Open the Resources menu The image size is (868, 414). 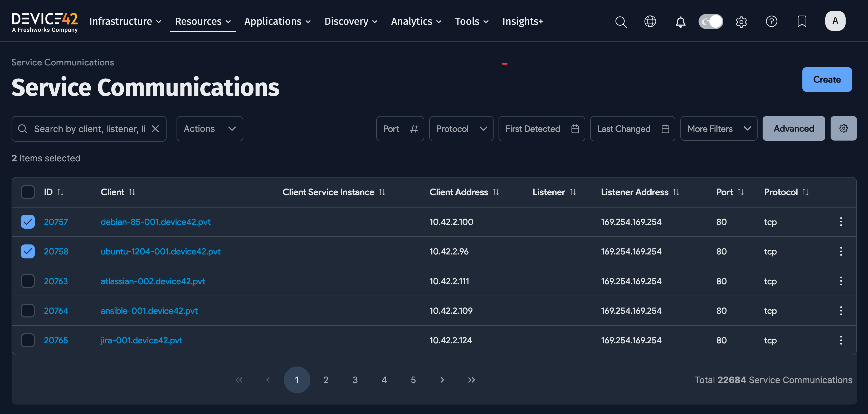(x=202, y=21)
